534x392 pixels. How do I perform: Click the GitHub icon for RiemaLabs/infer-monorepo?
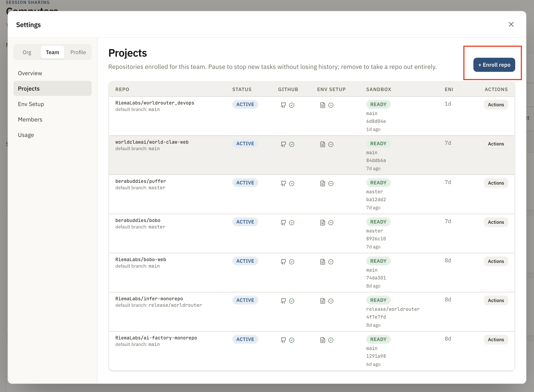[283, 301]
